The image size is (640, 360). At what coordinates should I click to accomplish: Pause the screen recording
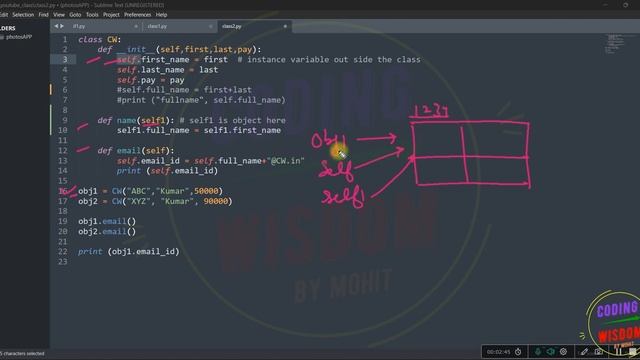619,351
